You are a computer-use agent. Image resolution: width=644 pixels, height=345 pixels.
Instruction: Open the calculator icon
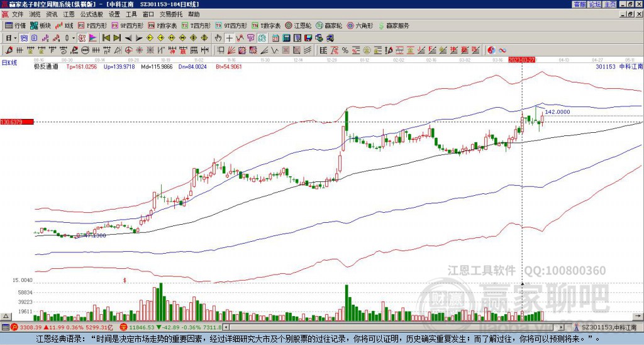(x=286, y=38)
